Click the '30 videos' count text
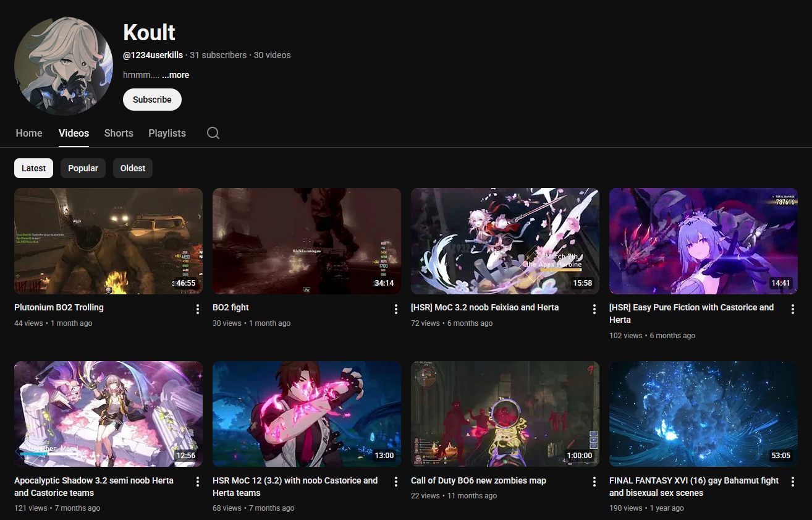Image resolution: width=812 pixels, height=520 pixels. (x=272, y=55)
